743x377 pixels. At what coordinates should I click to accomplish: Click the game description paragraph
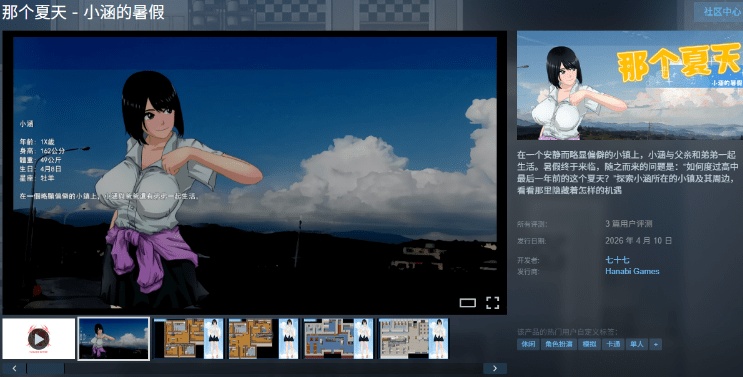(x=627, y=172)
